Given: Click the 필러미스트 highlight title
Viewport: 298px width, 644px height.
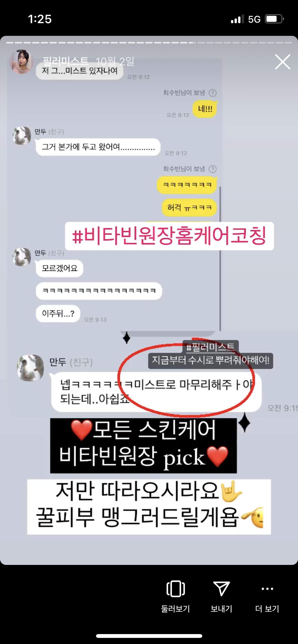Looking at the screenshot, I should (x=66, y=61).
